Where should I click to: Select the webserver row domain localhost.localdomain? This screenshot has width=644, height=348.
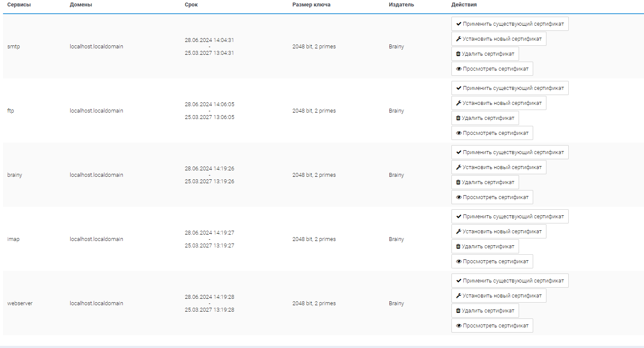[x=96, y=303]
